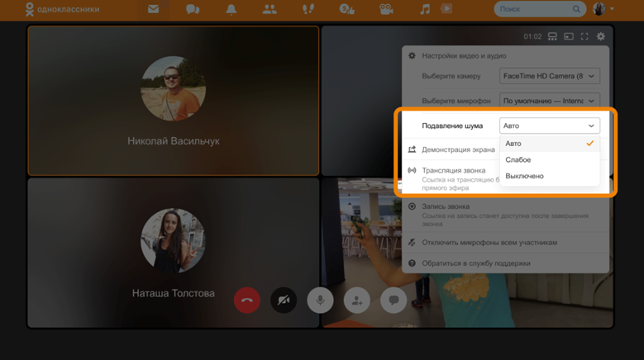Toggle the microphone button
Screen dimensions: 644x360
coord(320,300)
